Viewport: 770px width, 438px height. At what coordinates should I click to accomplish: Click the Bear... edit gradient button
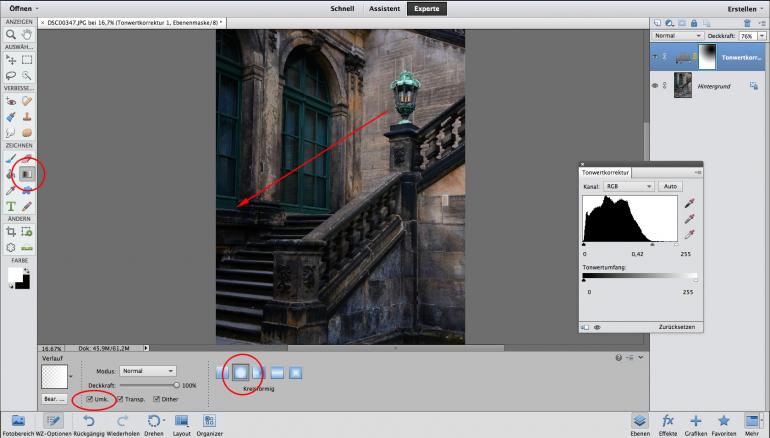[x=54, y=399]
